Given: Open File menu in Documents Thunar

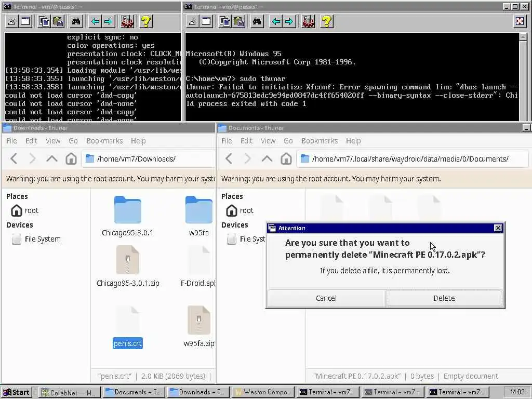Looking at the screenshot, I should coord(227,141).
